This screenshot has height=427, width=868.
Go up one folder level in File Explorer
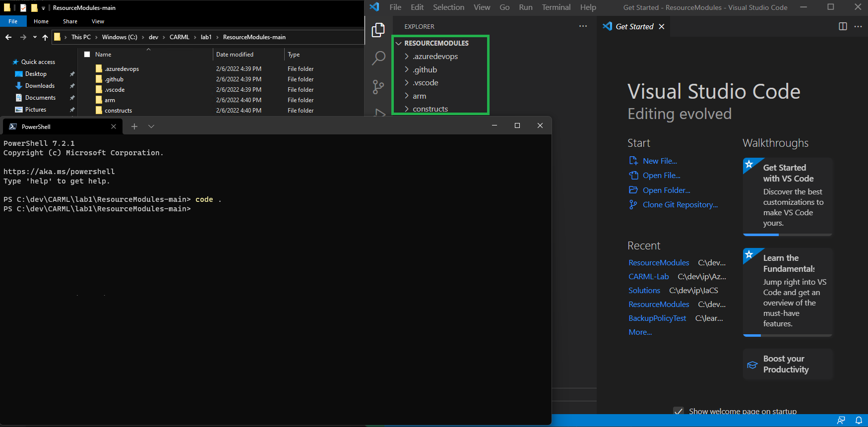(x=45, y=37)
